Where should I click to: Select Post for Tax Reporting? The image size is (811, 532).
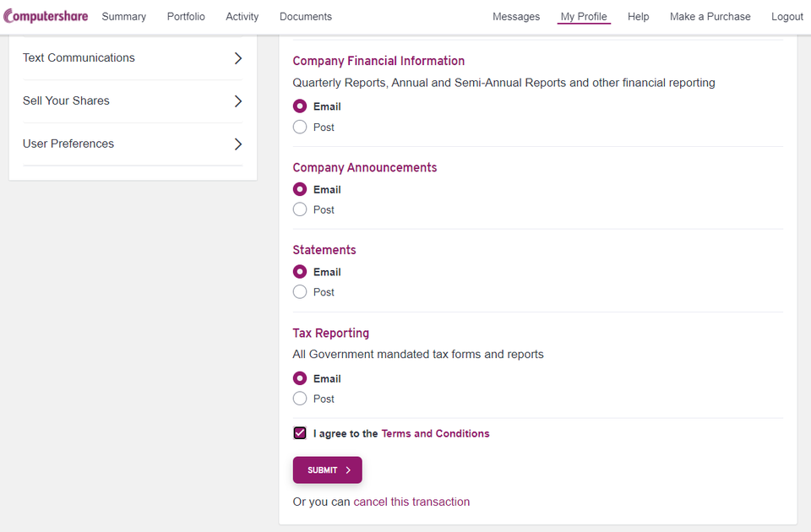point(300,398)
